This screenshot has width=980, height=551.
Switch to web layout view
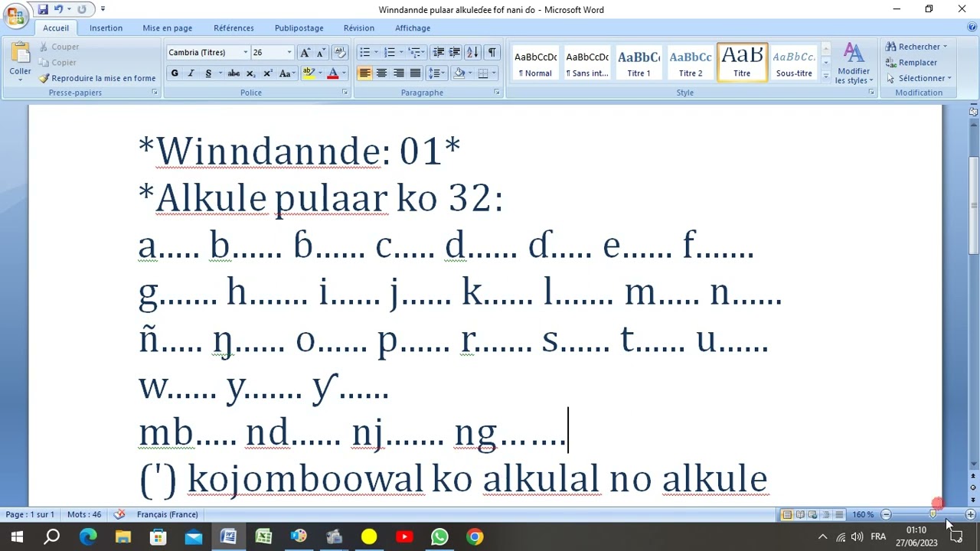tap(813, 515)
